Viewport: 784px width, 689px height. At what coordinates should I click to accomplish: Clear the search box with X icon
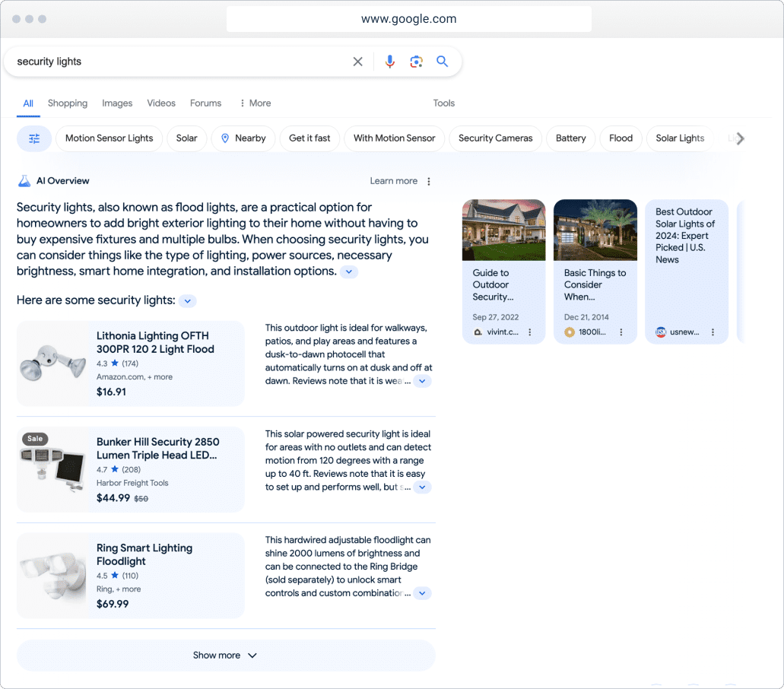pos(357,62)
